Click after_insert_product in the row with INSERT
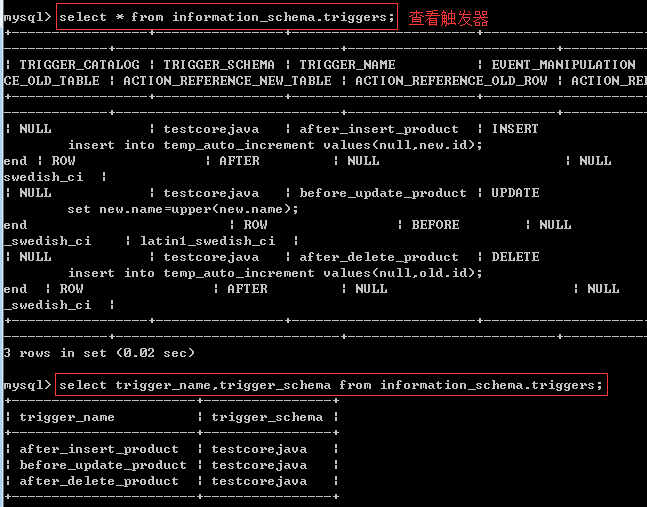Image resolution: width=647 pixels, height=507 pixels. 379,129
